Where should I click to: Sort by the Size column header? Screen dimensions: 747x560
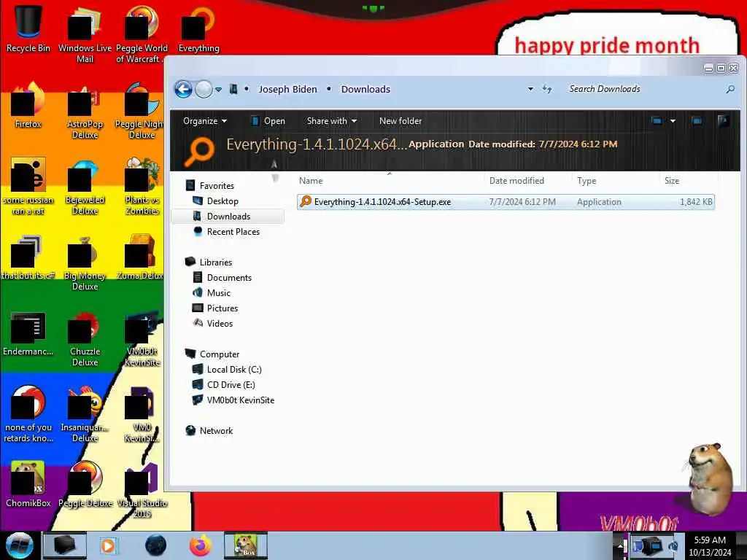(672, 181)
